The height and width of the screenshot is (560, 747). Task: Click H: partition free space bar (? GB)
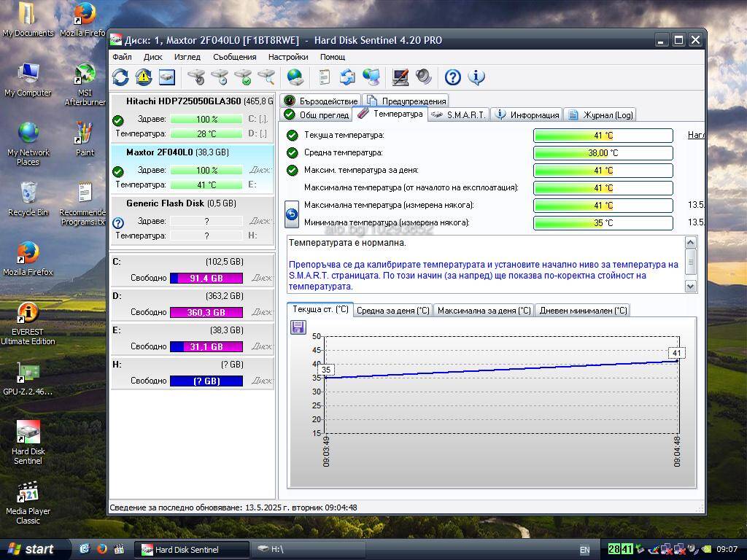[206, 381]
